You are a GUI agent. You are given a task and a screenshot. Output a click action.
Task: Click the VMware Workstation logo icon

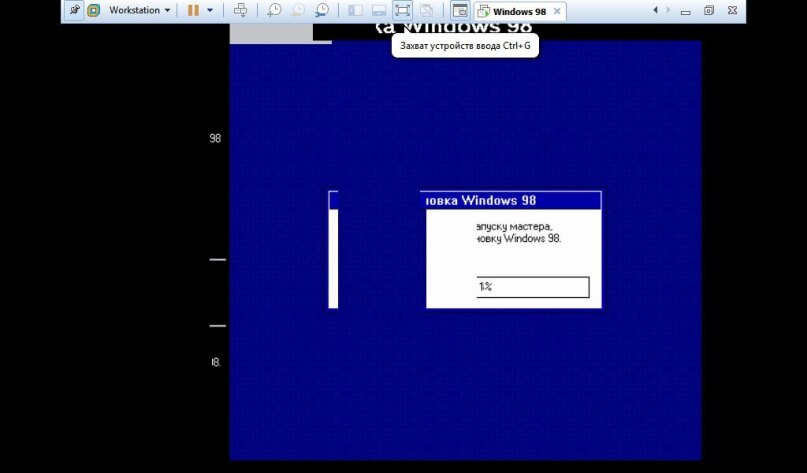click(93, 10)
